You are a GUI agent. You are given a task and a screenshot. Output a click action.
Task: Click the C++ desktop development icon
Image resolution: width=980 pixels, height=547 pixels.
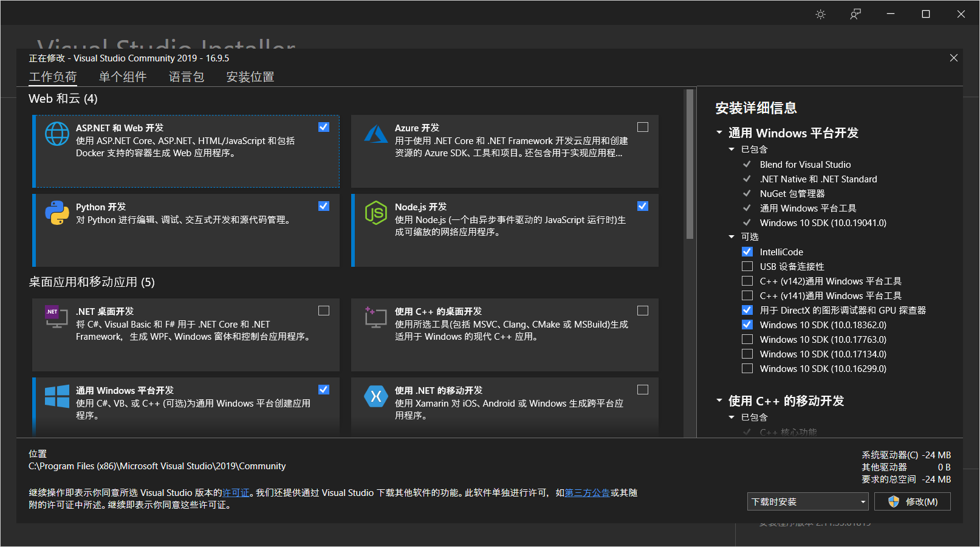[376, 317]
